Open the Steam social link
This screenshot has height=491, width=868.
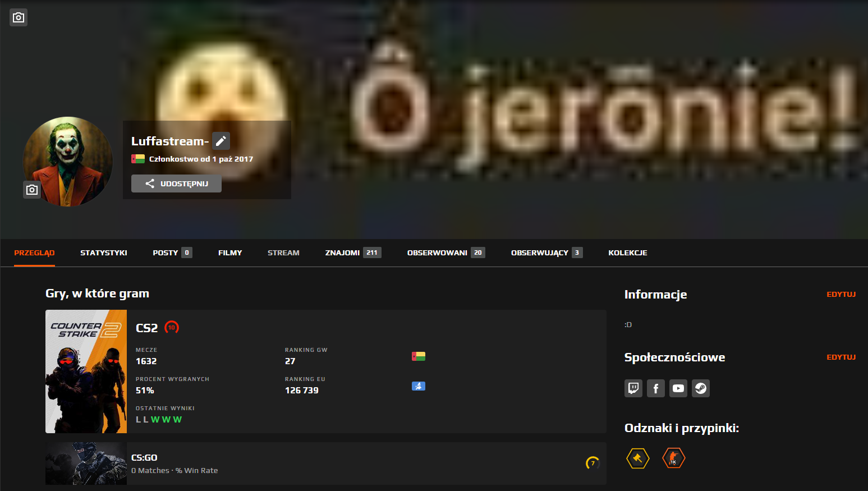701,388
